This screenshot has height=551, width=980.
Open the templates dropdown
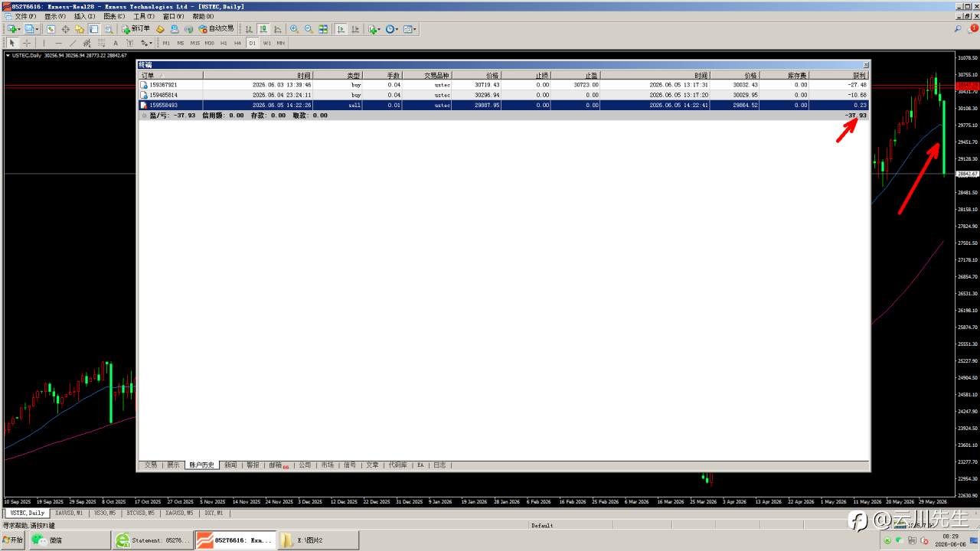click(x=410, y=29)
